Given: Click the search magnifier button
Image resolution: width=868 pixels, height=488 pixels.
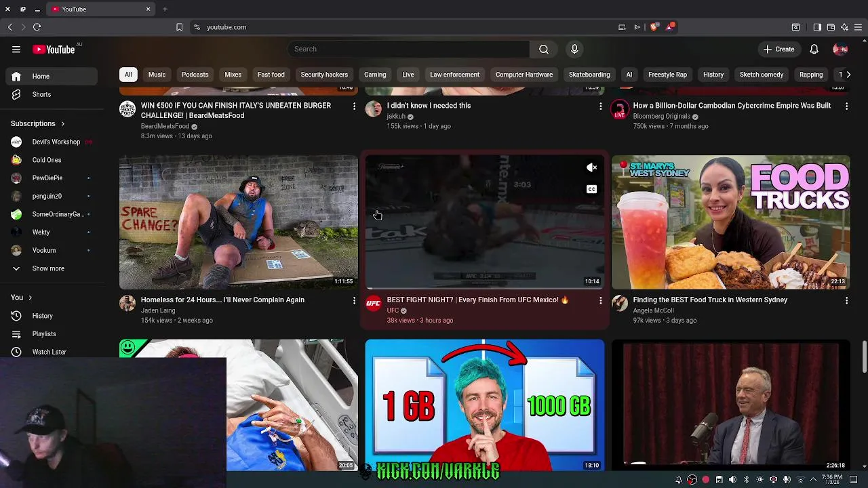Looking at the screenshot, I should [544, 49].
